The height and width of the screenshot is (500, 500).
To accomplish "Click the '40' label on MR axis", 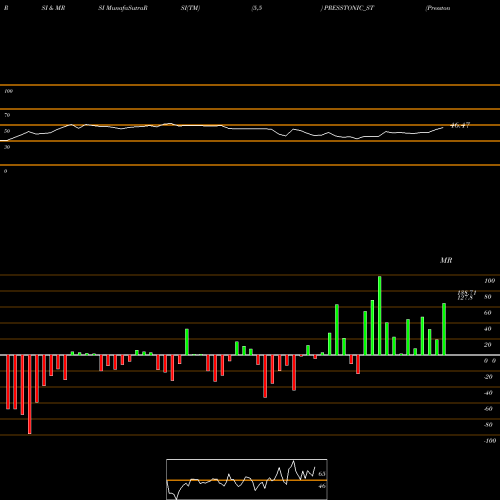I will (x=488, y=329).
